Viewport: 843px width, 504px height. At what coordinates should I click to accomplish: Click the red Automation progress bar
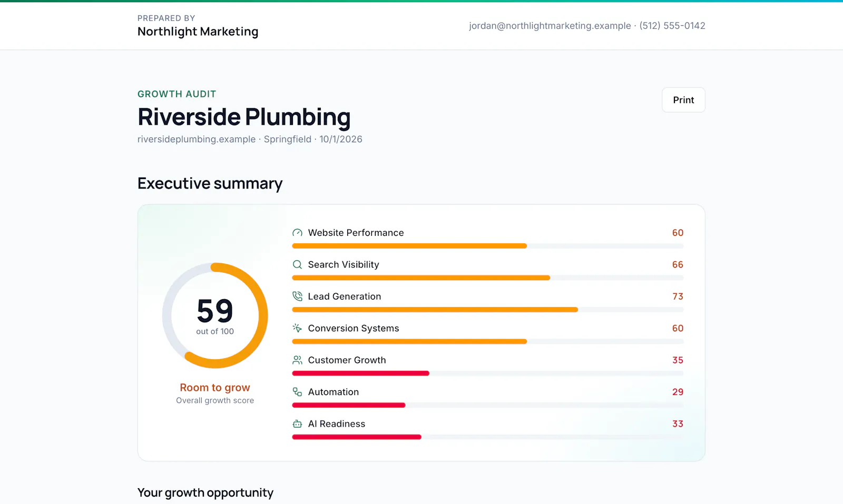coord(349,405)
